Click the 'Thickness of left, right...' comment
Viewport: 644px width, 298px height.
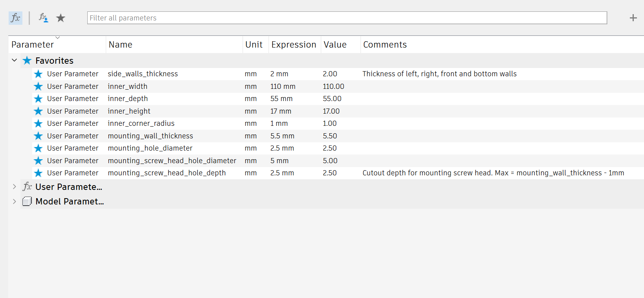[440, 74]
